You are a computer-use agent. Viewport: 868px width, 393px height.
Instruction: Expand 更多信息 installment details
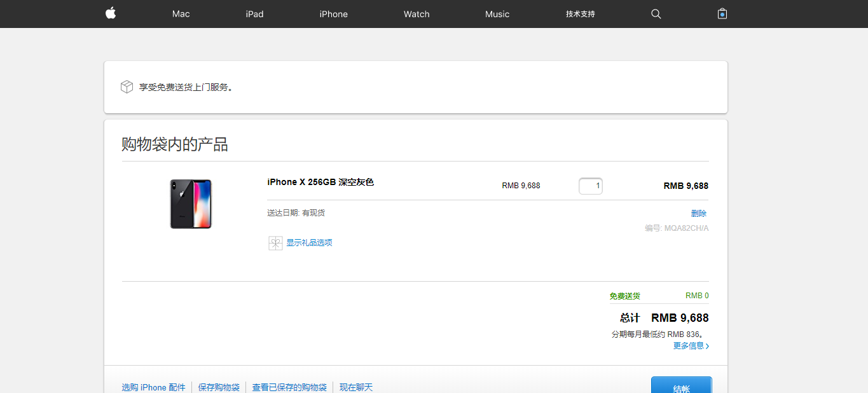(691, 346)
